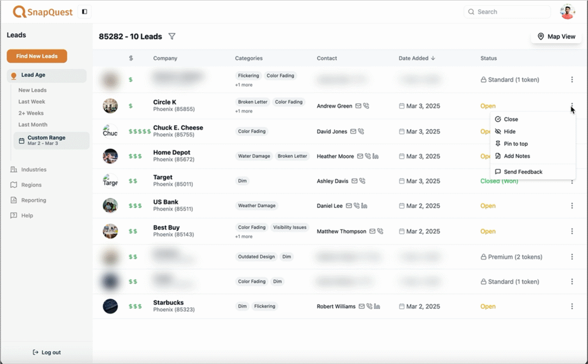The image size is (588, 364).
Task: Email Daniel Lee via envelope icon
Action: (x=349, y=206)
